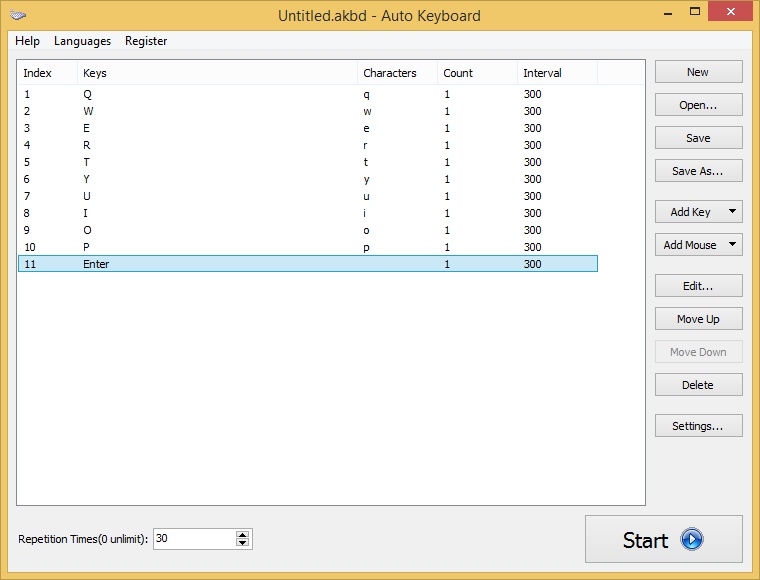Start the keyboard automation

(664, 539)
